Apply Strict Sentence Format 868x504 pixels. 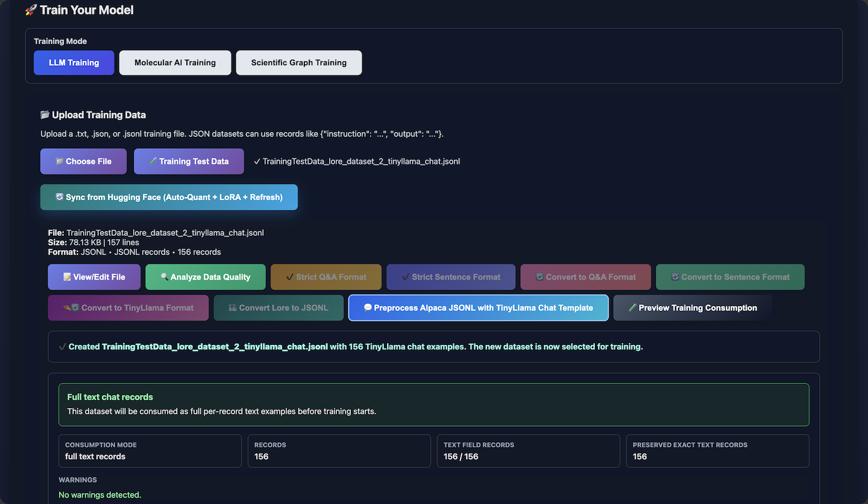point(451,277)
